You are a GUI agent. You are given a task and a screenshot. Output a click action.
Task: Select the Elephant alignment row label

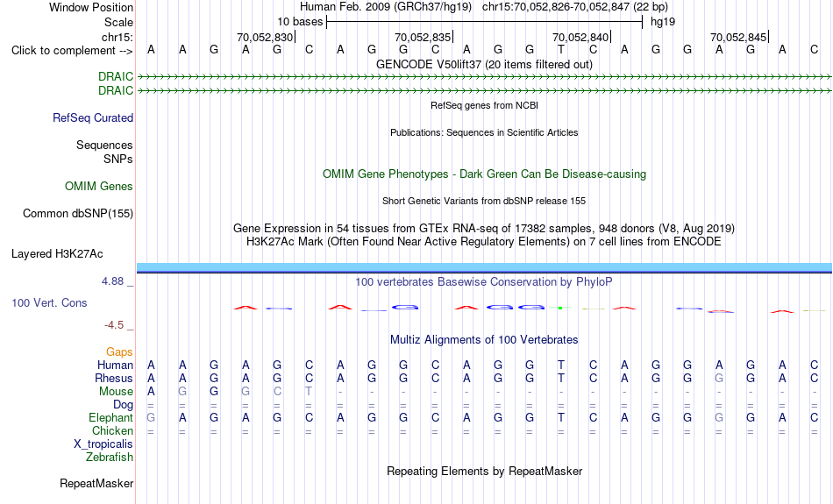(x=110, y=418)
